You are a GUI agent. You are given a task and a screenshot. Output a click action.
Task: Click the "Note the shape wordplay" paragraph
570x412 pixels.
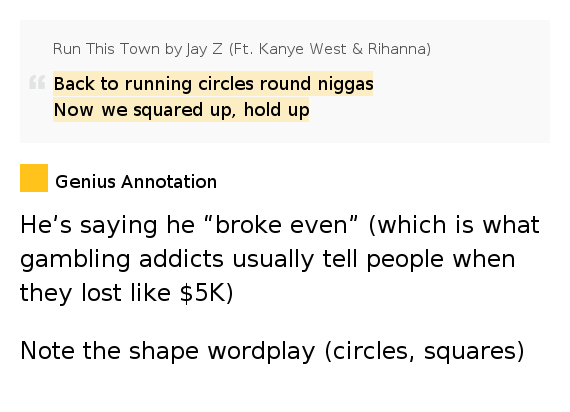click(272, 351)
